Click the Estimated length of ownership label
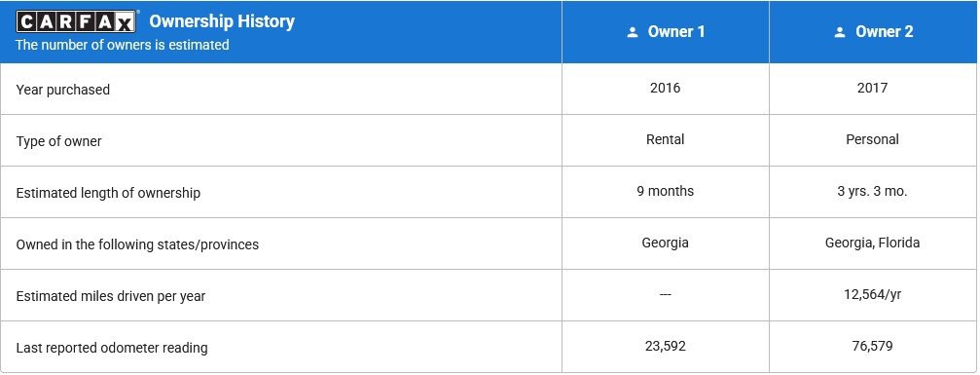This screenshot has height=375, width=980. [108, 193]
